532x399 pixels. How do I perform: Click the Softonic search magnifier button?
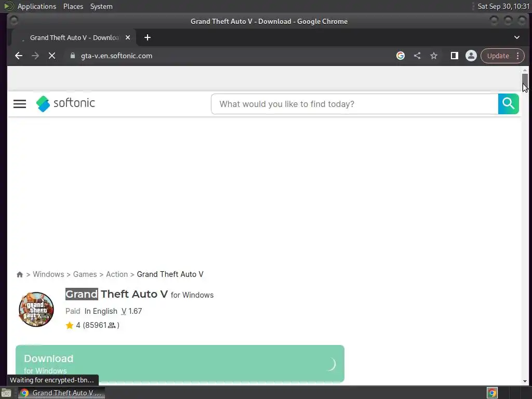click(508, 104)
